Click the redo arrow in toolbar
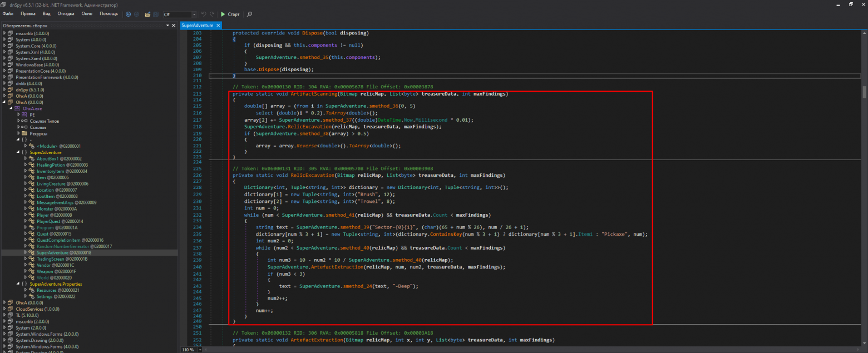This screenshot has width=868, height=353. coord(212,14)
